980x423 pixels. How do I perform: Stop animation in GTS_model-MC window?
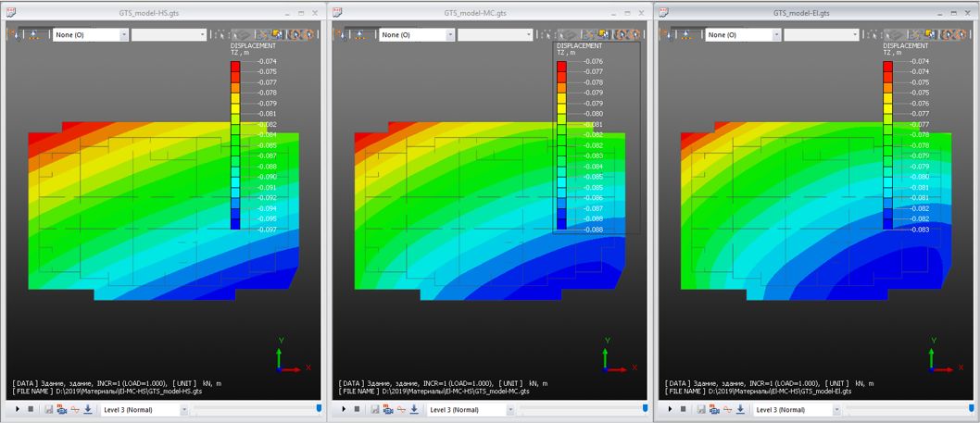[x=357, y=409]
